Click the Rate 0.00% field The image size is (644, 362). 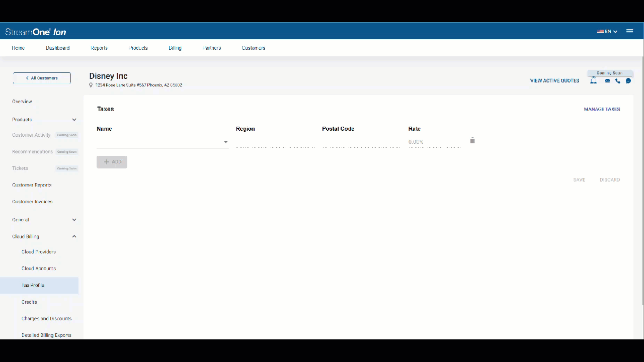click(435, 142)
